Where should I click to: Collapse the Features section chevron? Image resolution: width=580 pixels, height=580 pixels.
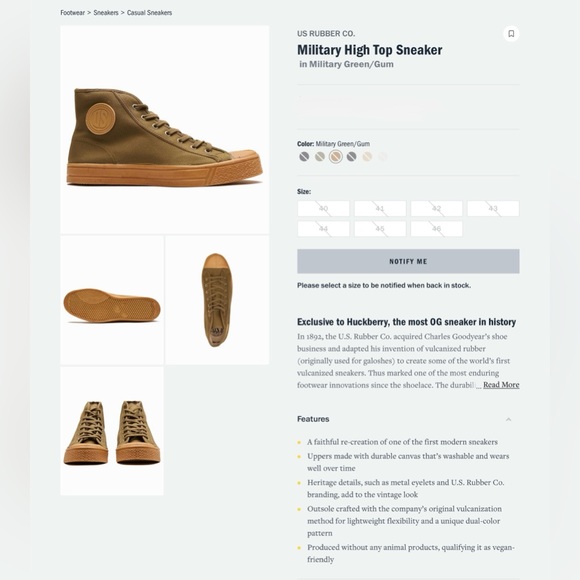pyautogui.click(x=508, y=419)
